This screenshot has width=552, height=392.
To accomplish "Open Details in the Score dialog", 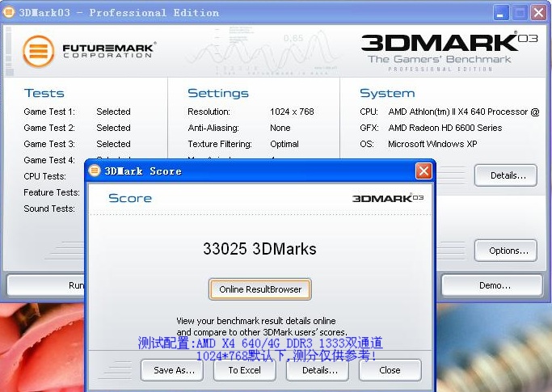I will [318, 370].
